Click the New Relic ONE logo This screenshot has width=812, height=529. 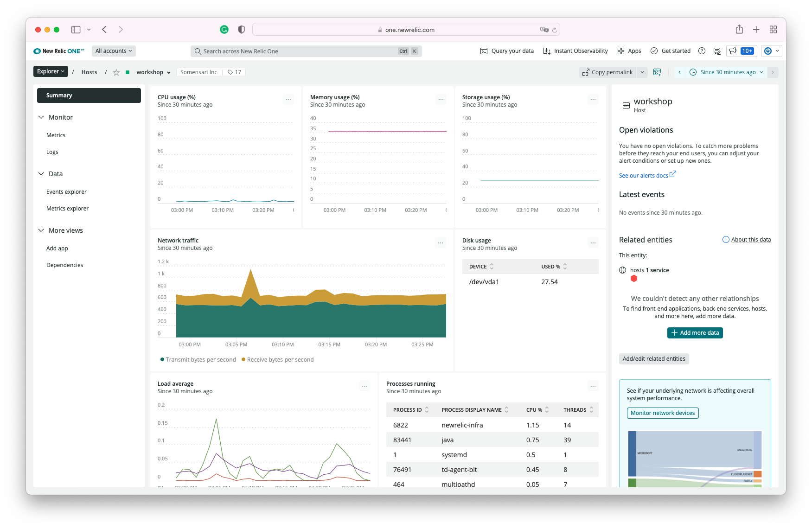click(x=59, y=51)
